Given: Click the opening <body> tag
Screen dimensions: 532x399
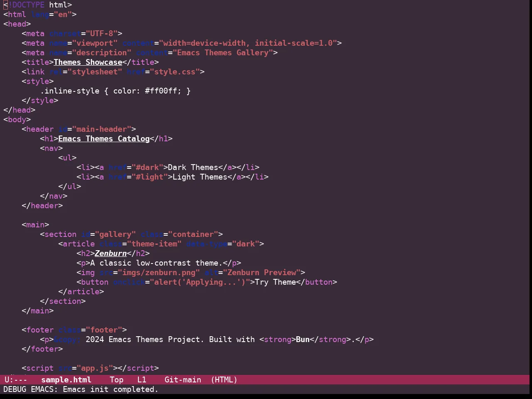Looking at the screenshot, I should click(17, 120).
